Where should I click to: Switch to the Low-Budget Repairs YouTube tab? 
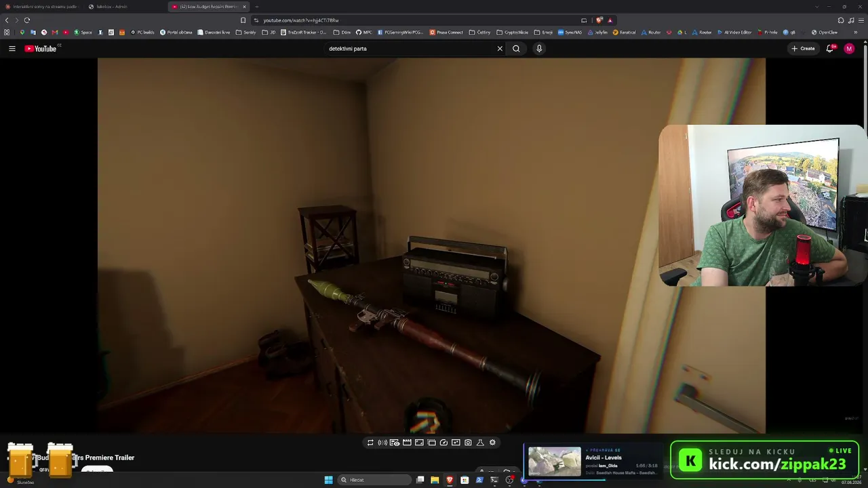pyautogui.click(x=209, y=7)
